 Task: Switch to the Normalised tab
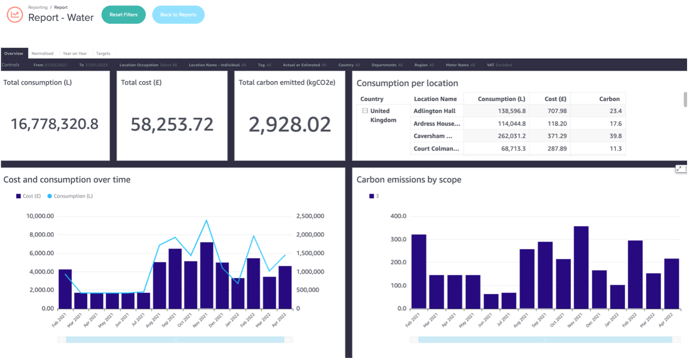pyautogui.click(x=43, y=54)
